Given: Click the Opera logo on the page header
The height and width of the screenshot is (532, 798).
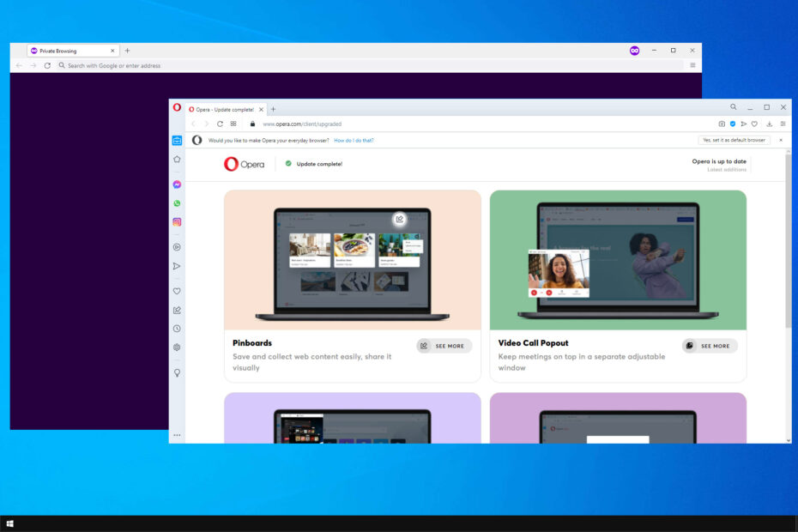Looking at the screenshot, I should pos(245,164).
